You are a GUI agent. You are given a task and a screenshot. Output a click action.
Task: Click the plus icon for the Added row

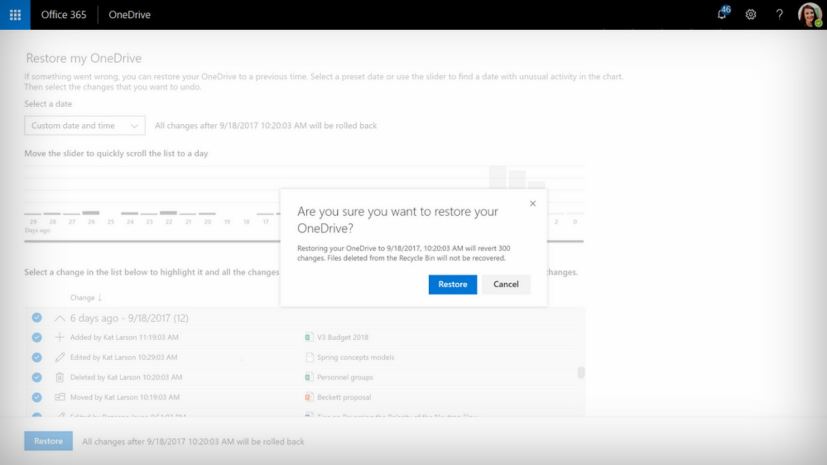click(x=60, y=337)
